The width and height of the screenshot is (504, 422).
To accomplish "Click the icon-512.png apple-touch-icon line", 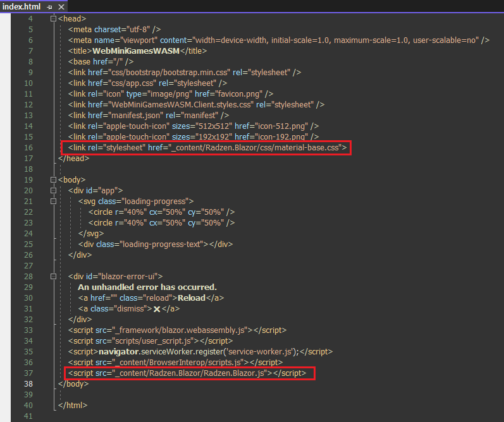I will click(194, 126).
